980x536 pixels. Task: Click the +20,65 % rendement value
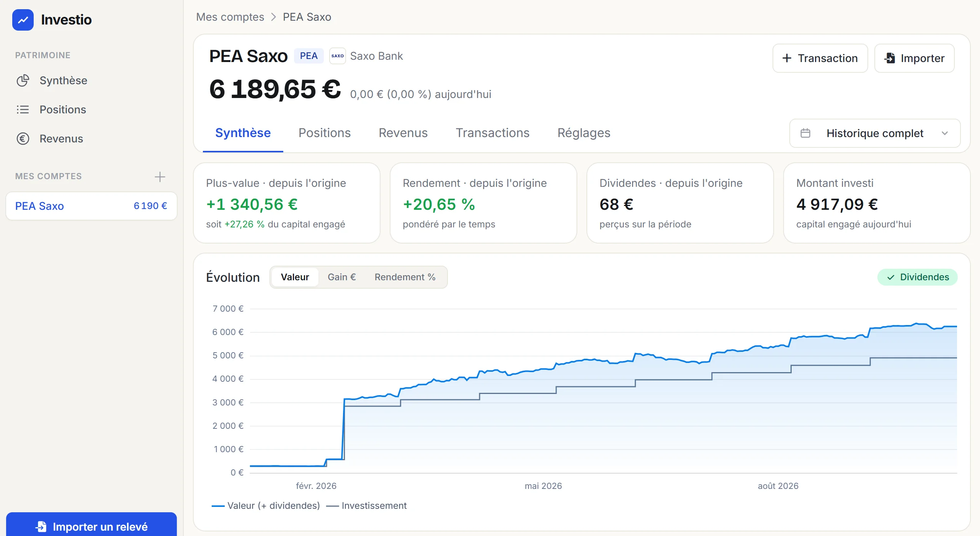pos(439,204)
